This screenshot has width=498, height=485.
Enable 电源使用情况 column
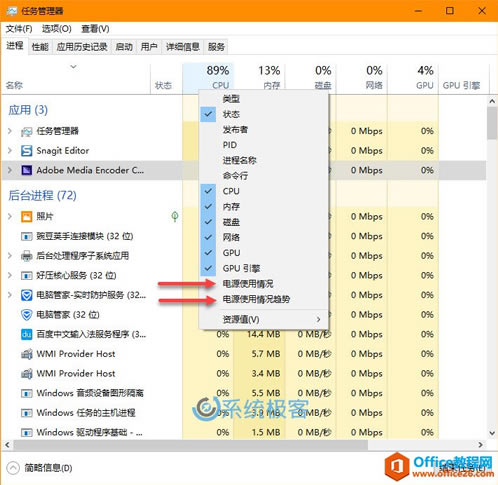pos(263,284)
